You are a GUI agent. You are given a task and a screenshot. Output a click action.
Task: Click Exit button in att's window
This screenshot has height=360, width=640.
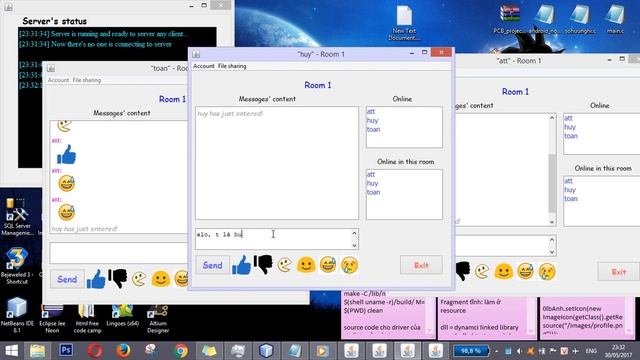619,272
